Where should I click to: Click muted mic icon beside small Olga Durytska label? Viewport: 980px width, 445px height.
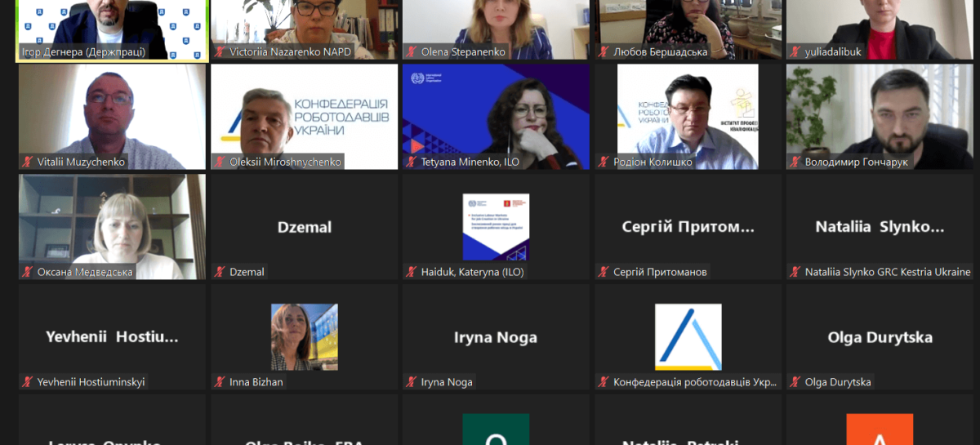tap(795, 381)
